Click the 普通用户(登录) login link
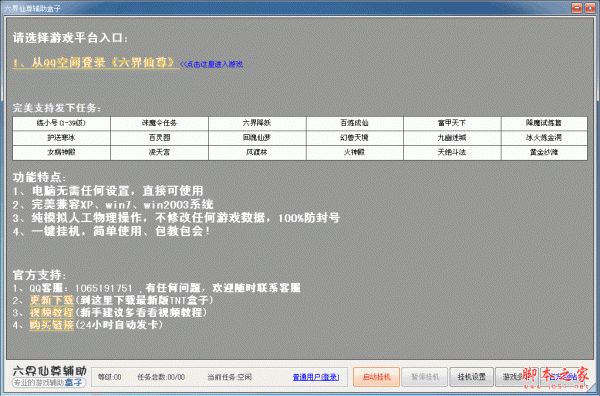 tap(316, 377)
